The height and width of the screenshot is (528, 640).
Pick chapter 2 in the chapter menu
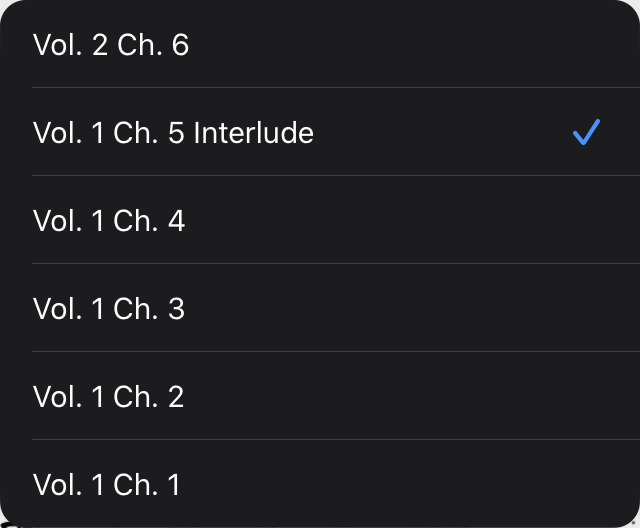coord(109,396)
